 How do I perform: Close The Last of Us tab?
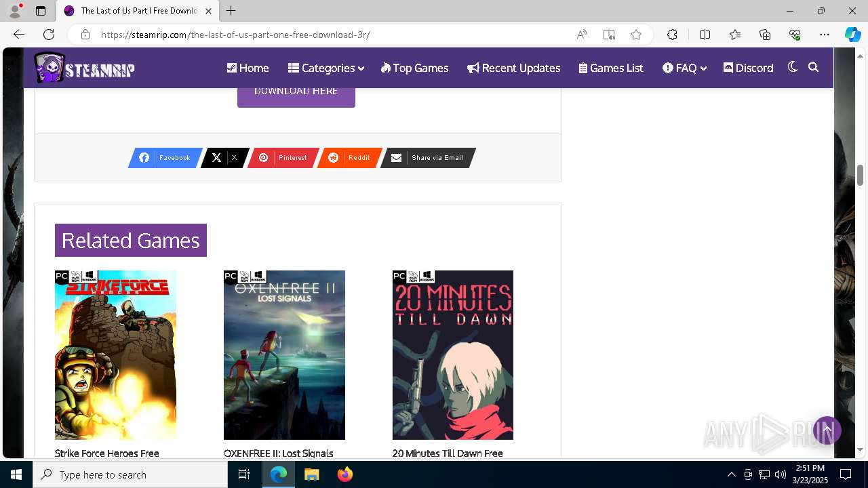(x=208, y=11)
